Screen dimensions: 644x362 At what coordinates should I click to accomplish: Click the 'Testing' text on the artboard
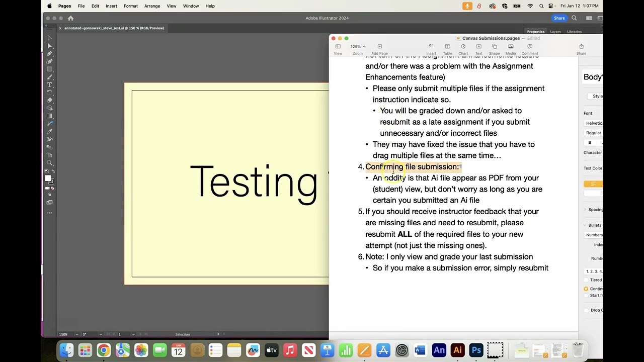[254, 184]
